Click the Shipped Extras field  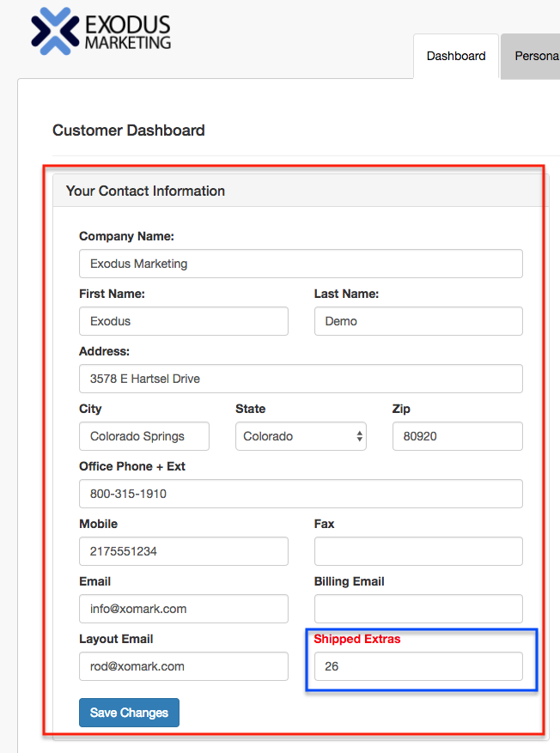(x=418, y=666)
